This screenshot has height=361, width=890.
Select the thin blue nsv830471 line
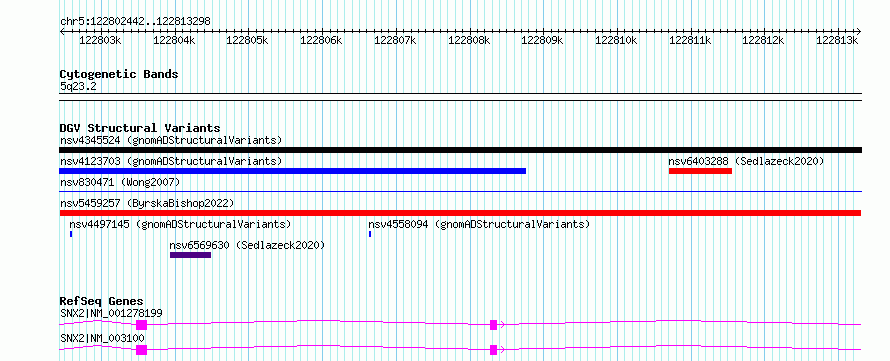point(460,192)
